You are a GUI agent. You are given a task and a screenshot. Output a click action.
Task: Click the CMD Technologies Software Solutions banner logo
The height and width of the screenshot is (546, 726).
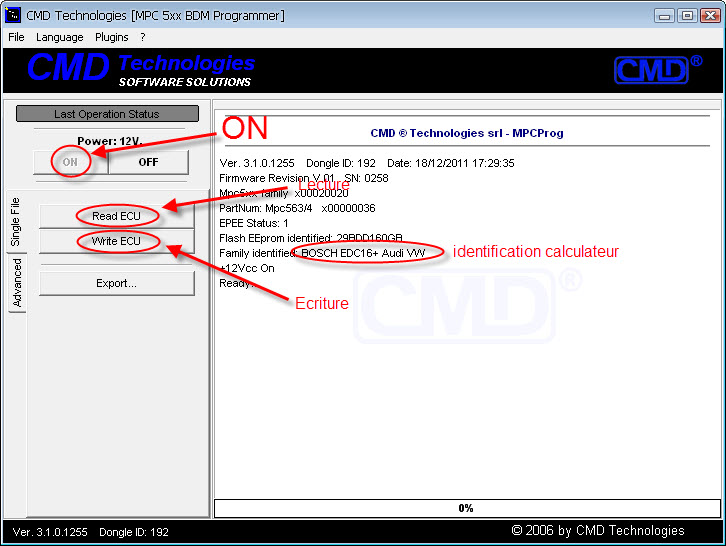click(141, 69)
